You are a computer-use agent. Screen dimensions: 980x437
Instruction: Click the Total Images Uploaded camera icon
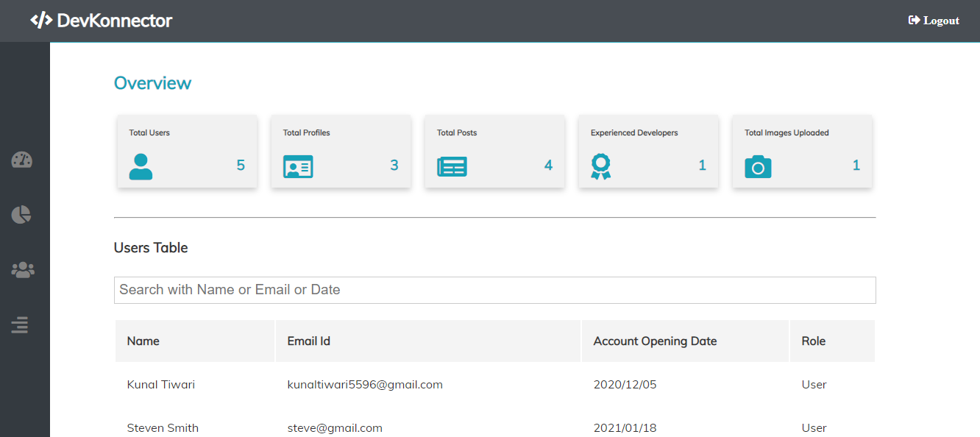(x=758, y=167)
